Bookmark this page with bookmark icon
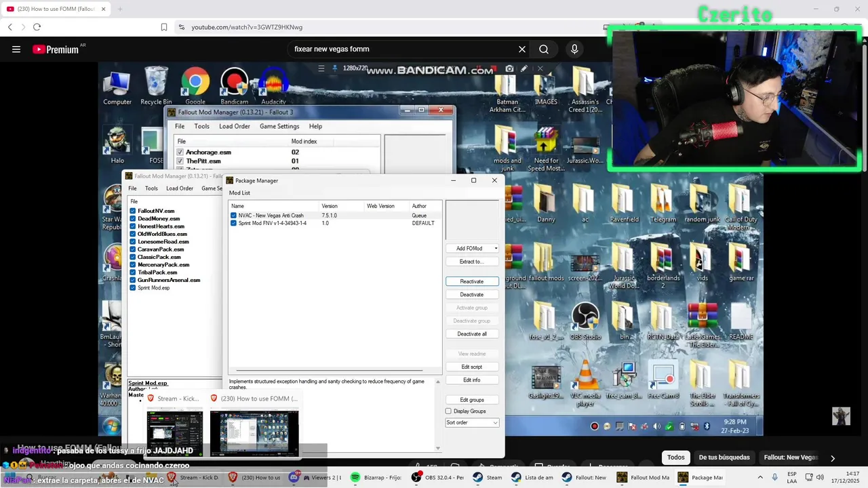This screenshot has height=488, width=868. coord(164,27)
